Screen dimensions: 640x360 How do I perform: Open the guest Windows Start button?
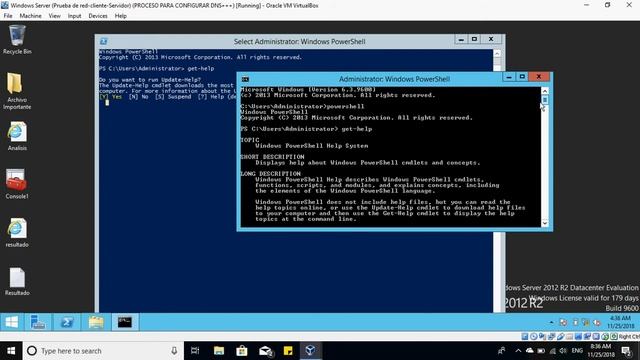click(11, 322)
